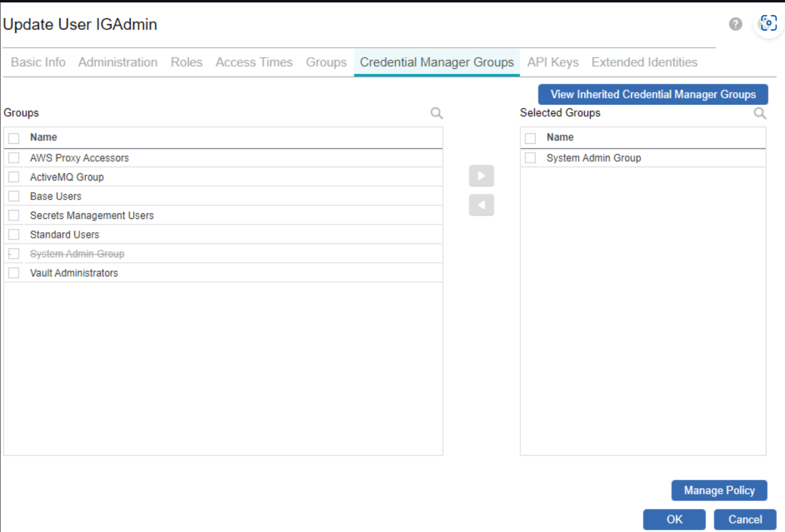Screen dimensions: 785x532
Task: Switch to the Basic Info tab
Action: click(x=38, y=62)
